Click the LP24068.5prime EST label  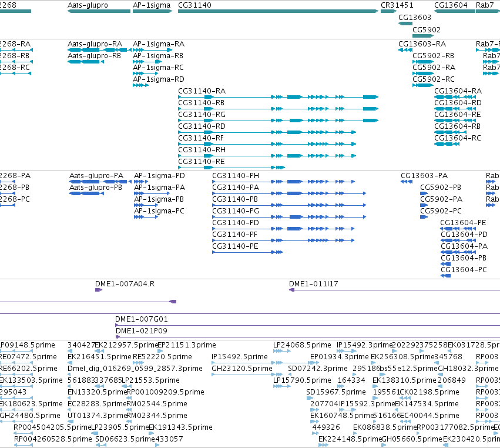coord(302,345)
